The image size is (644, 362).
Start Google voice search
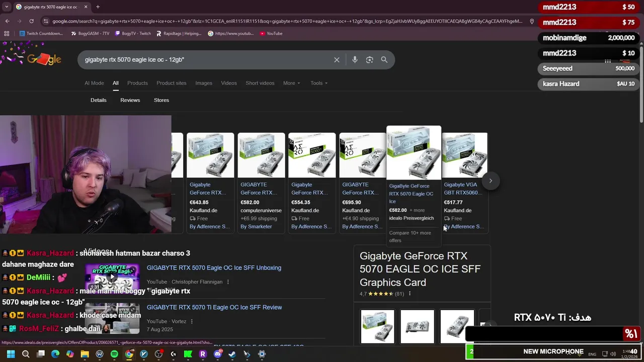355,60
